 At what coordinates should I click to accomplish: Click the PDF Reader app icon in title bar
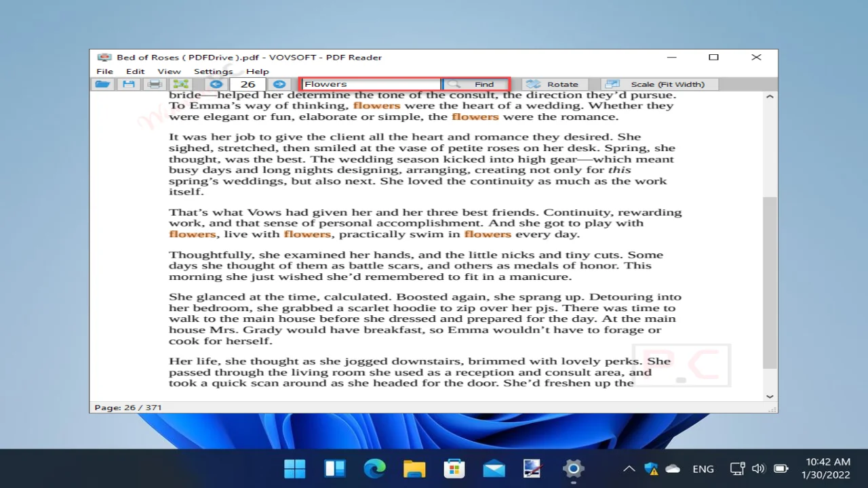click(104, 58)
